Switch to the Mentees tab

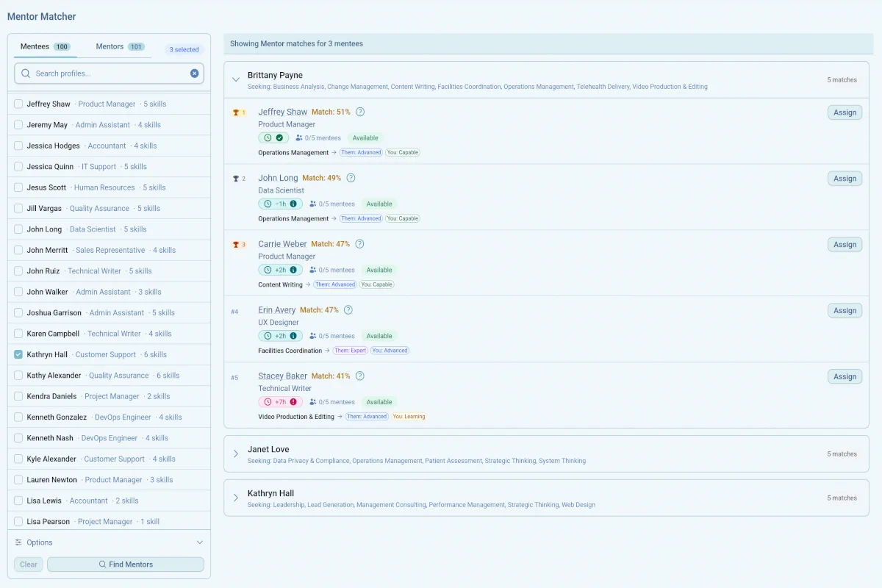(x=46, y=46)
